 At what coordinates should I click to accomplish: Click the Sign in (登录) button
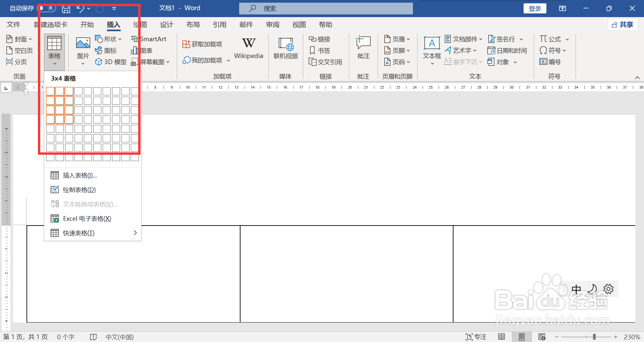[x=535, y=8]
